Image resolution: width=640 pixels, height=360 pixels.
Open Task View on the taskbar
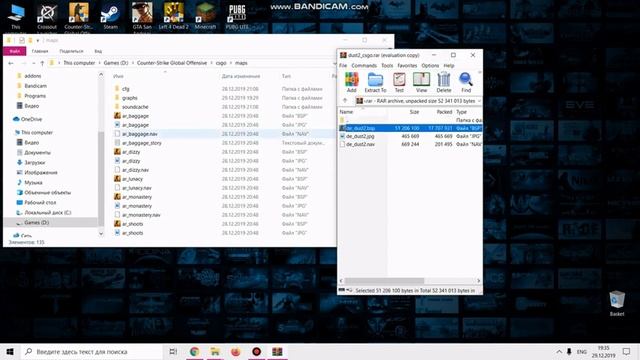tap(173, 351)
